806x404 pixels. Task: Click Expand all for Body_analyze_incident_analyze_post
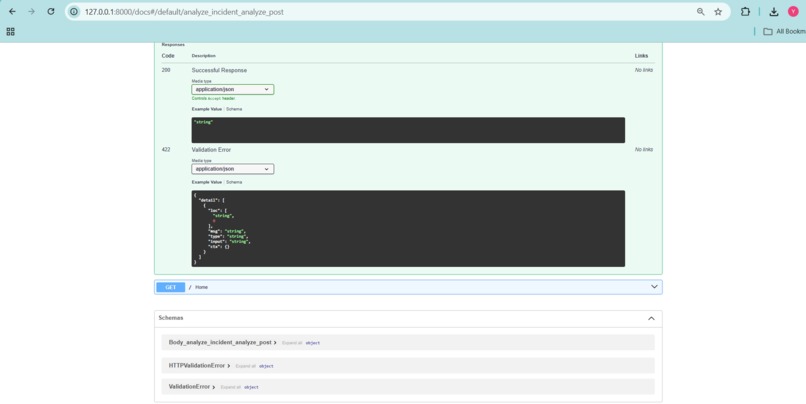tap(292, 343)
